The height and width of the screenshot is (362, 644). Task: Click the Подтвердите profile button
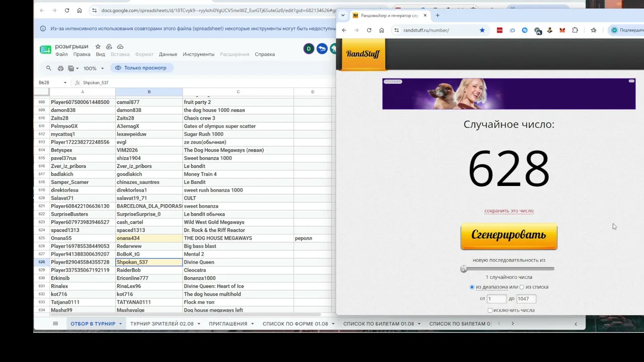coord(627,30)
